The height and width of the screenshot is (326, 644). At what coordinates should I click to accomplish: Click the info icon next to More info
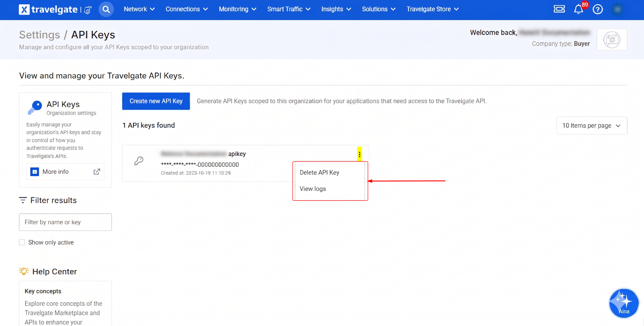tap(35, 172)
